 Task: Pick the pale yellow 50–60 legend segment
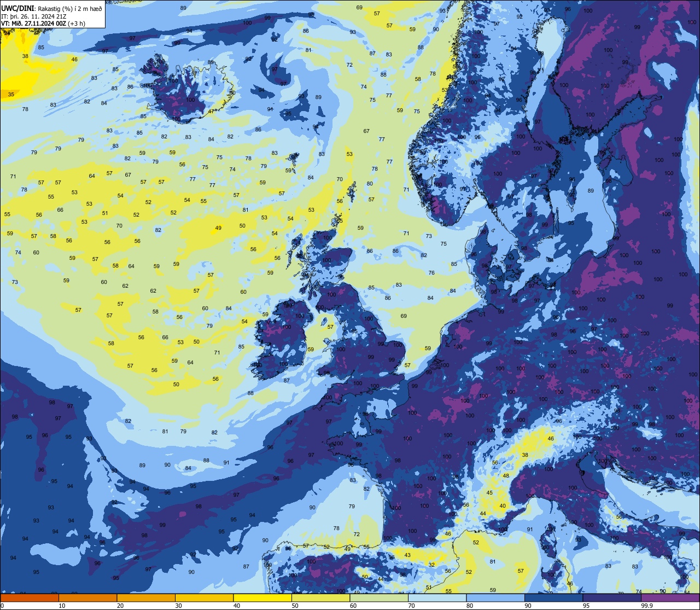coord(320,597)
